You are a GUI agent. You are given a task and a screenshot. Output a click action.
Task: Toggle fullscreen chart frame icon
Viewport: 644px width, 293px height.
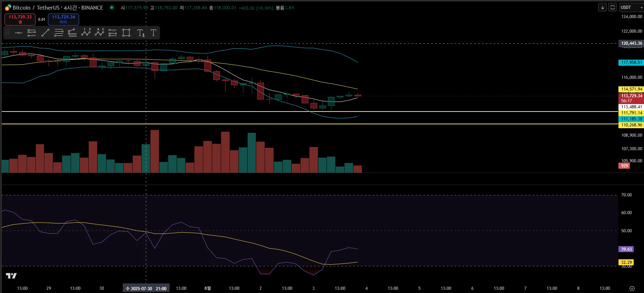[612, 7]
